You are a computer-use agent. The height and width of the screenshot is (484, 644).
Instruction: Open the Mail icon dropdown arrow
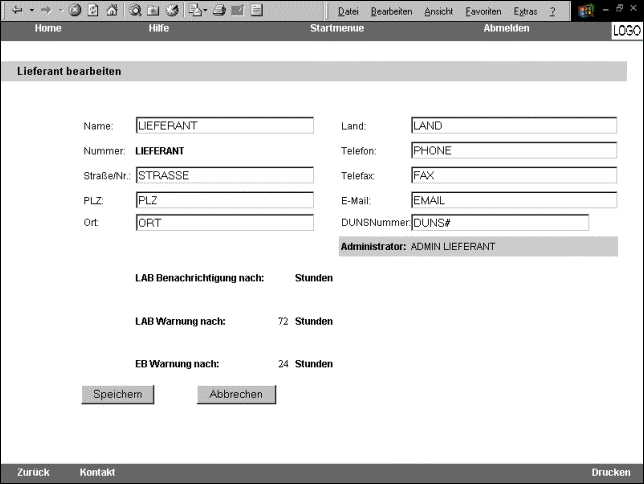205,10
